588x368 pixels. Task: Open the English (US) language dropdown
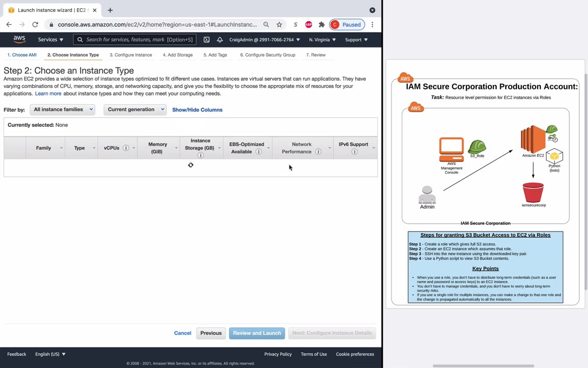click(50, 354)
